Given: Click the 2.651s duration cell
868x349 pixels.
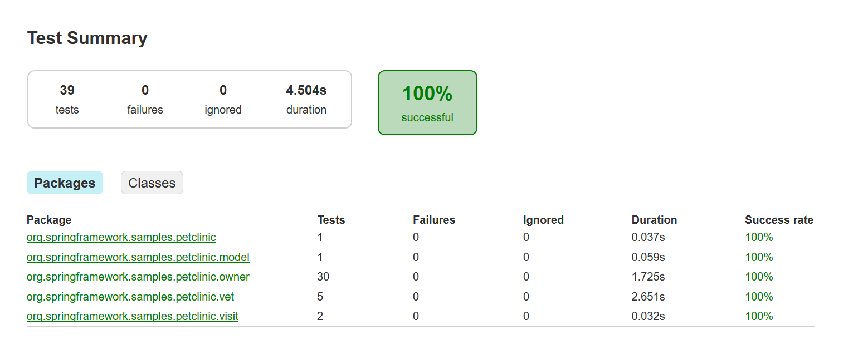Looking at the screenshot, I should click(648, 297).
